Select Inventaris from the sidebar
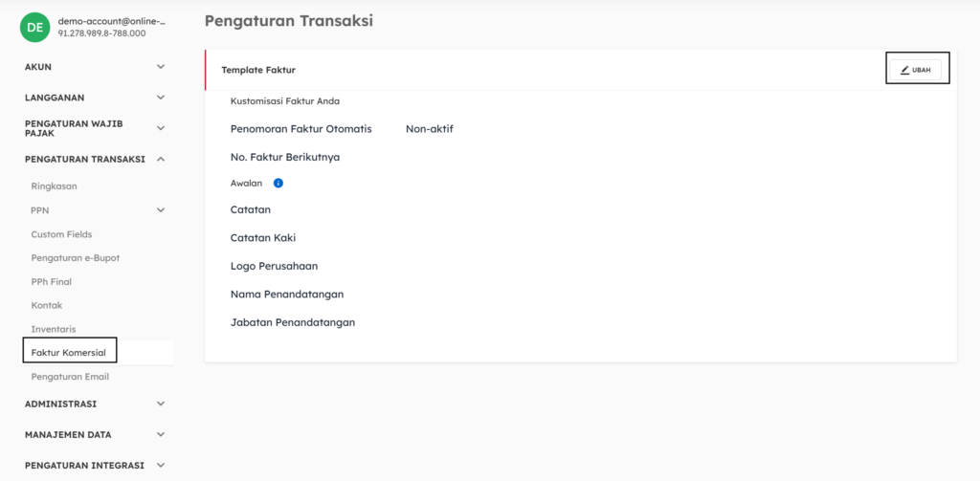Screen dimensions: 980x481 (x=53, y=329)
